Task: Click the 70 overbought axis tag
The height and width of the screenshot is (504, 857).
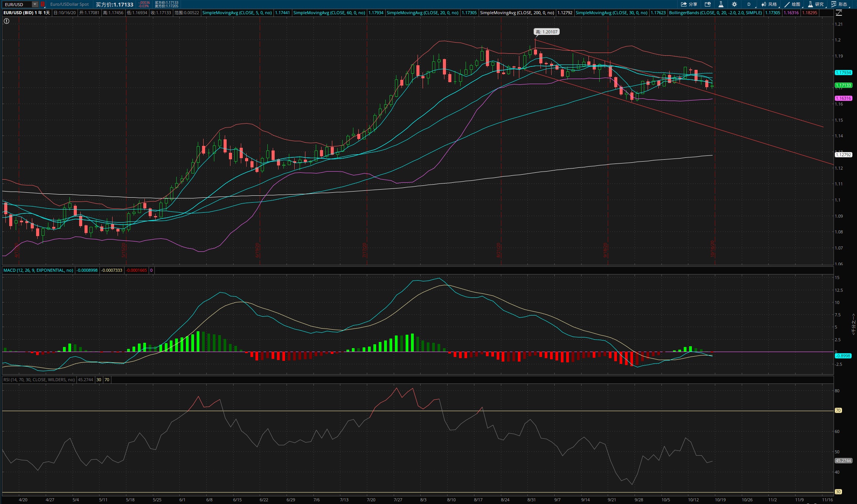Action: point(838,410)
